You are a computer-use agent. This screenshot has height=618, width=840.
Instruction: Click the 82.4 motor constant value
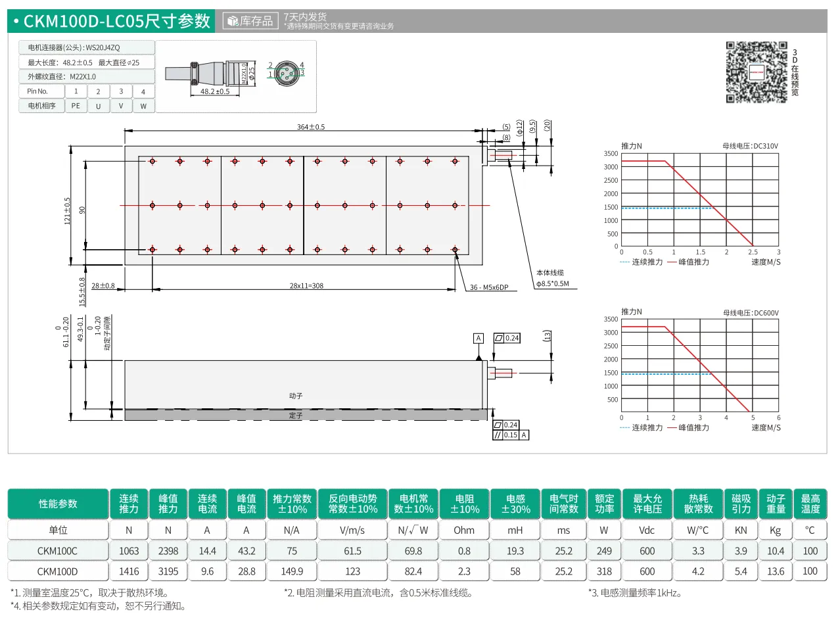(x=413, y=571)
